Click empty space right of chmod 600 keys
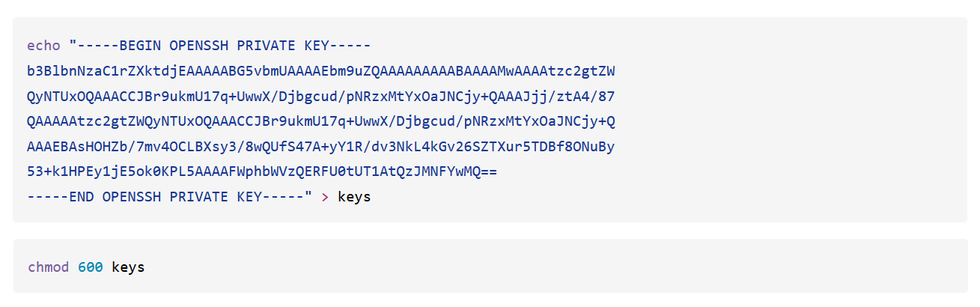The image size is (980, 307). coord(524,267)
